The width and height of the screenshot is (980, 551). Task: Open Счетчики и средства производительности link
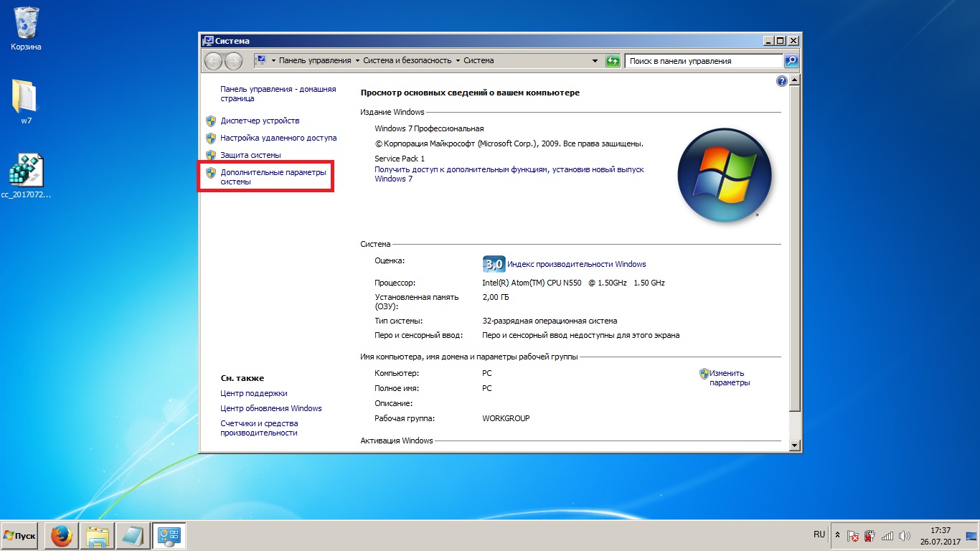click(x=259, y=428)
